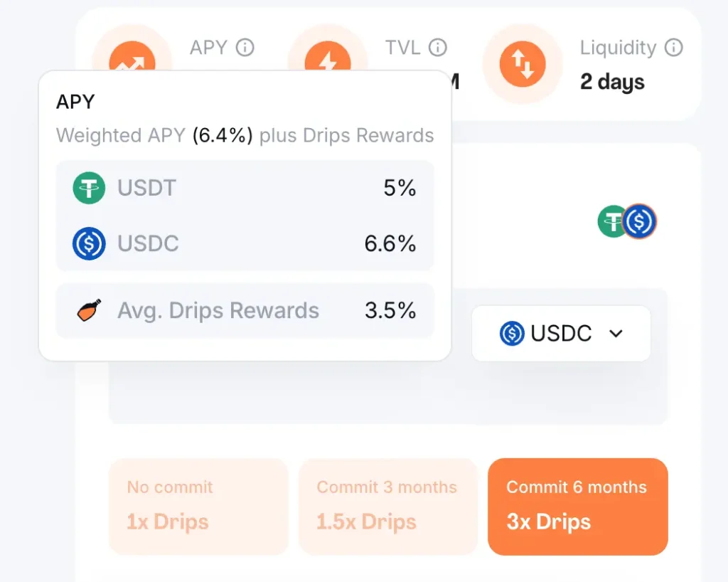Click the Avg. Drips Rewards row
This screenshot has height=582, width=728.
(x=245, y=311)
